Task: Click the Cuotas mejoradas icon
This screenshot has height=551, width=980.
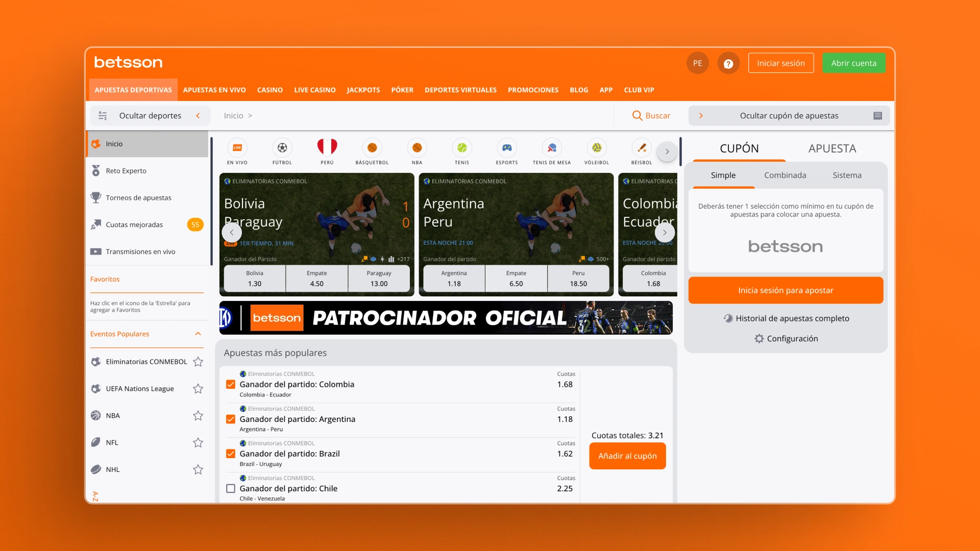Action: (x=96, y=224)
